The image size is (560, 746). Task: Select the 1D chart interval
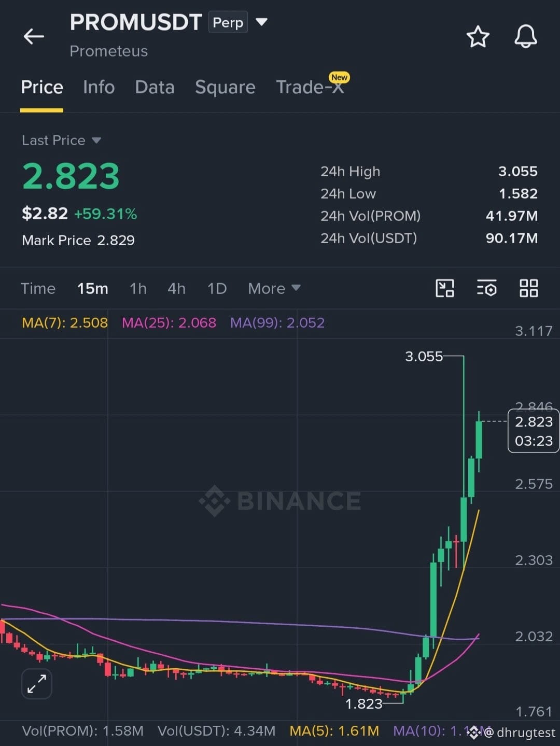point(217,288)
